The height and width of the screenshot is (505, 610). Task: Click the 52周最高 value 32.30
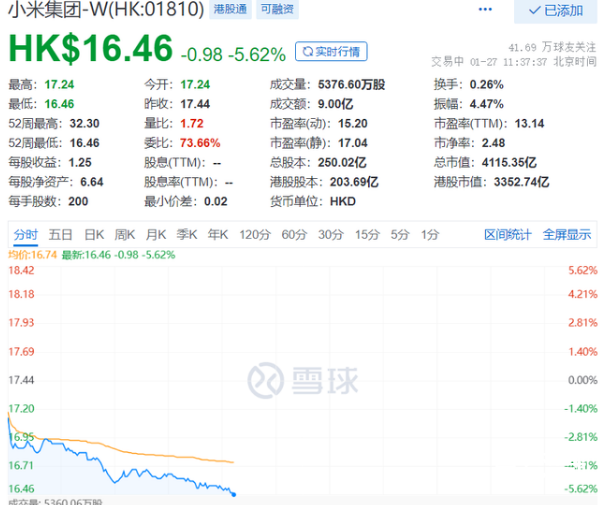(84, 123)
